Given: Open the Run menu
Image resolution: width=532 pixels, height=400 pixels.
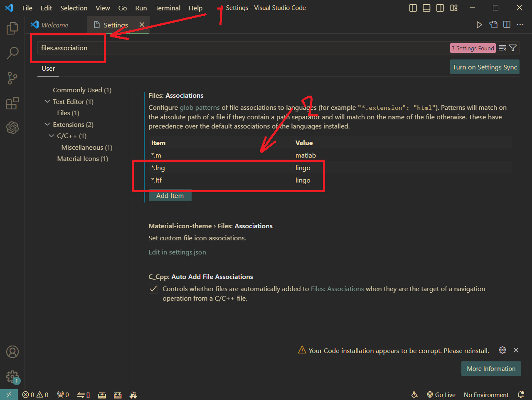Looking at the screenshot, I should pos(141,8).
